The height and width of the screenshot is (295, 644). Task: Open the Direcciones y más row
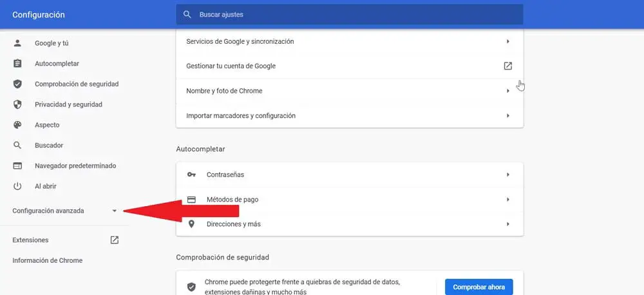[x=349, y=224]
